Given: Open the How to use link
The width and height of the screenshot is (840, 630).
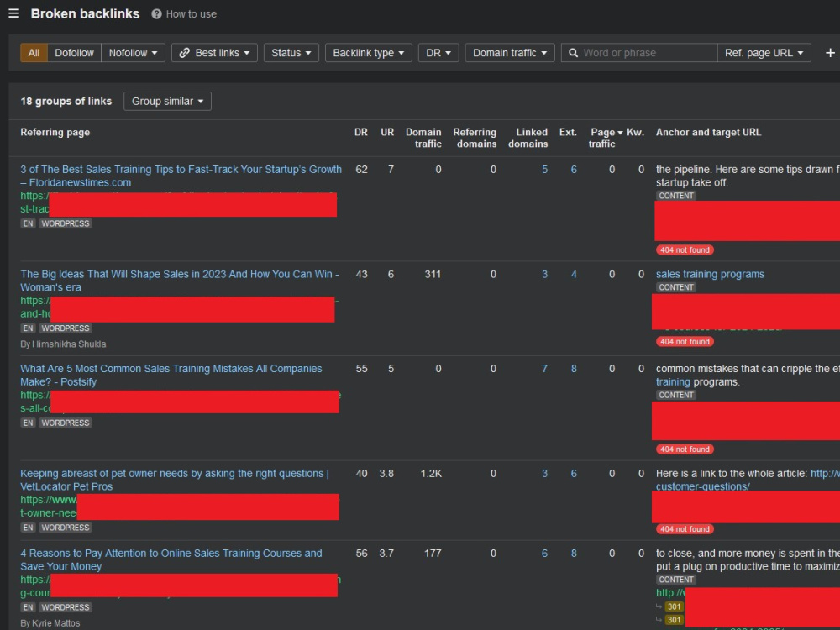Looking at the screenshot, I should coord(192,14).
